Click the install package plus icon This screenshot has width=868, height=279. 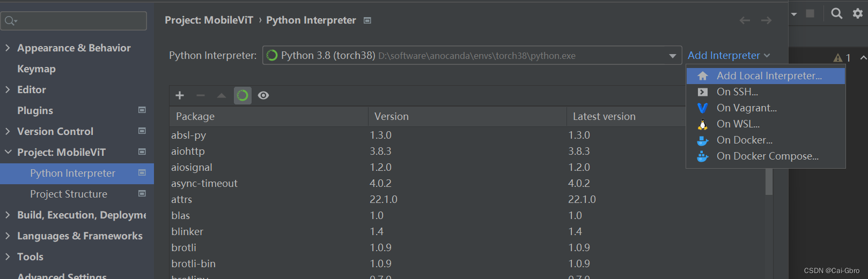(180, 95)
